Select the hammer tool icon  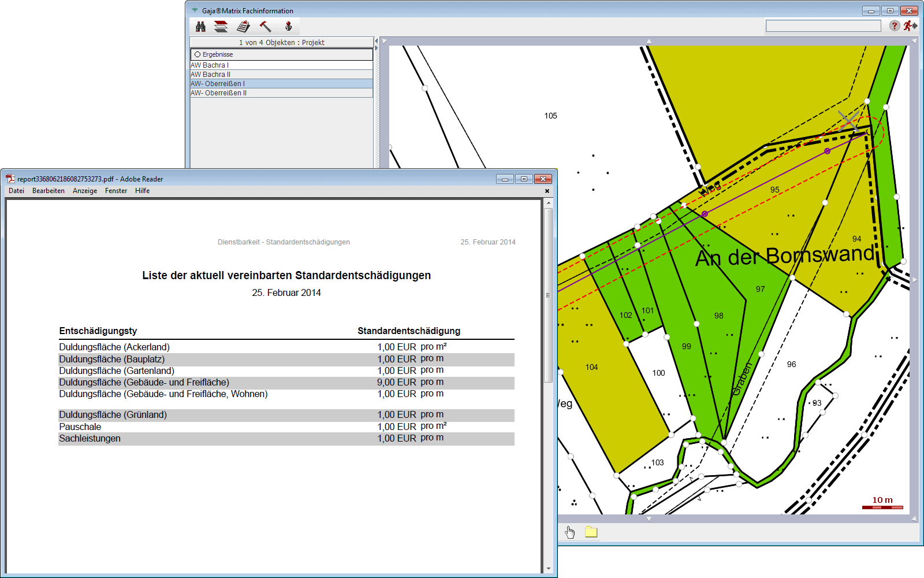(265, 27)
